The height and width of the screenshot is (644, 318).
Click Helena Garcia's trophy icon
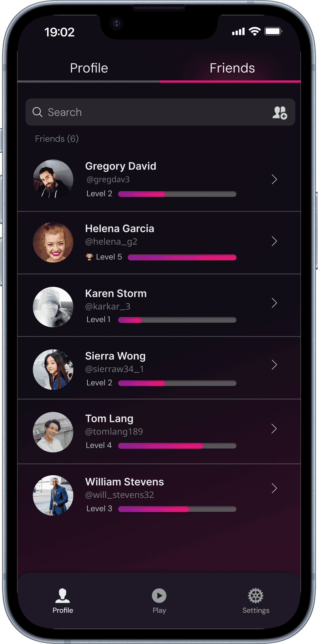point(89,257)
